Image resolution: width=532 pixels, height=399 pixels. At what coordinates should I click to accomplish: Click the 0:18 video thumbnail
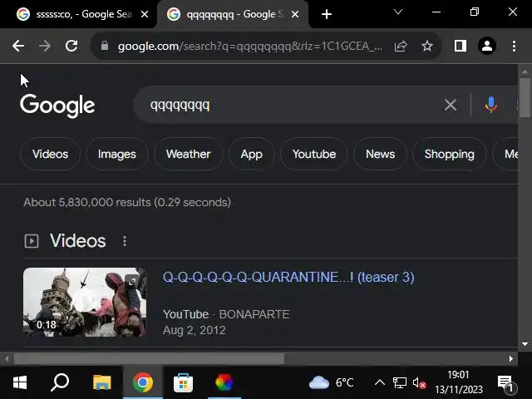(x=85, y=303)
